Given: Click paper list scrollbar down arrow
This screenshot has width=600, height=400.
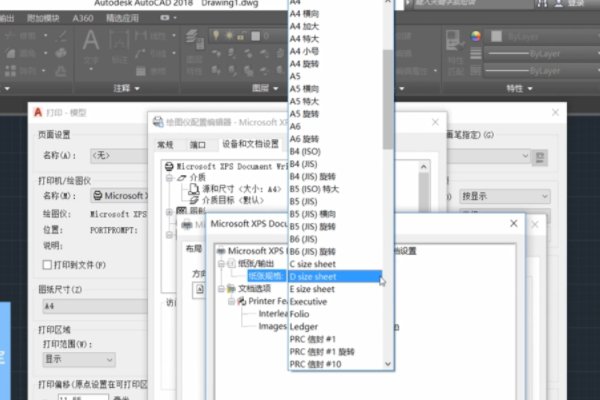Looking at the screenshot, I should (388, 364).
